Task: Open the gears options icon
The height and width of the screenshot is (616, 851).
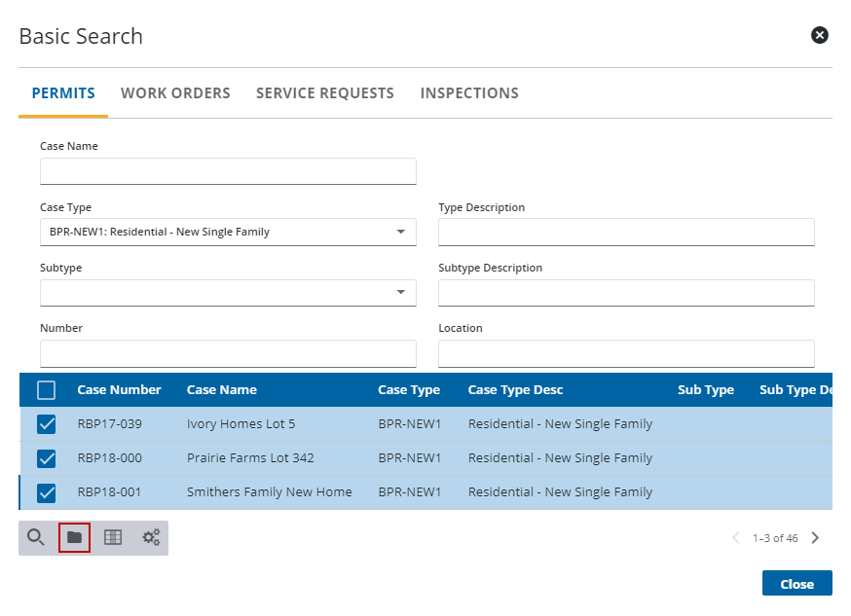Action: click(x=150, y=537)
